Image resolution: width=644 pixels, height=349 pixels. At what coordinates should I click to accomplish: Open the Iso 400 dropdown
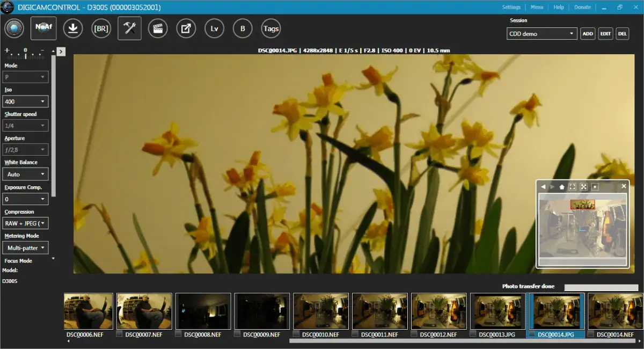[x=25, y=101]
